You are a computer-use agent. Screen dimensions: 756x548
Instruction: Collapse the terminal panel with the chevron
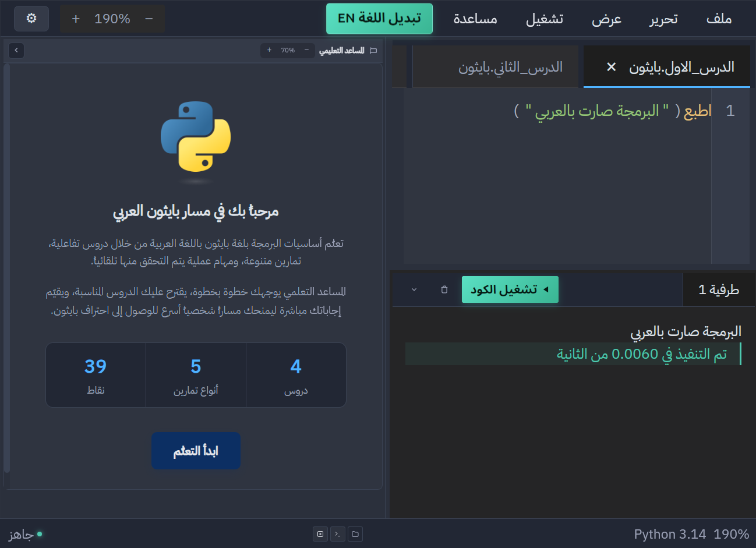coord(414,289)
